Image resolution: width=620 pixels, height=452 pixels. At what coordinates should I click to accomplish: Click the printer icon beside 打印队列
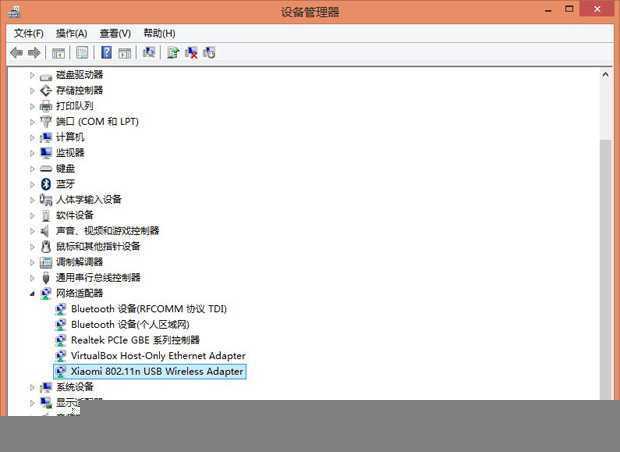click(x=46, y=106)
